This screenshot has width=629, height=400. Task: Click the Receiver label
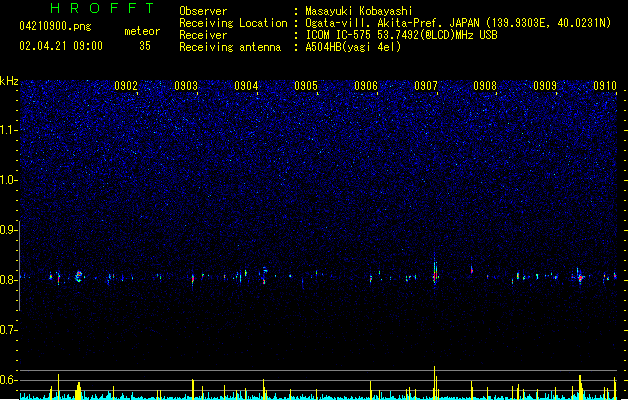point(203,35)
